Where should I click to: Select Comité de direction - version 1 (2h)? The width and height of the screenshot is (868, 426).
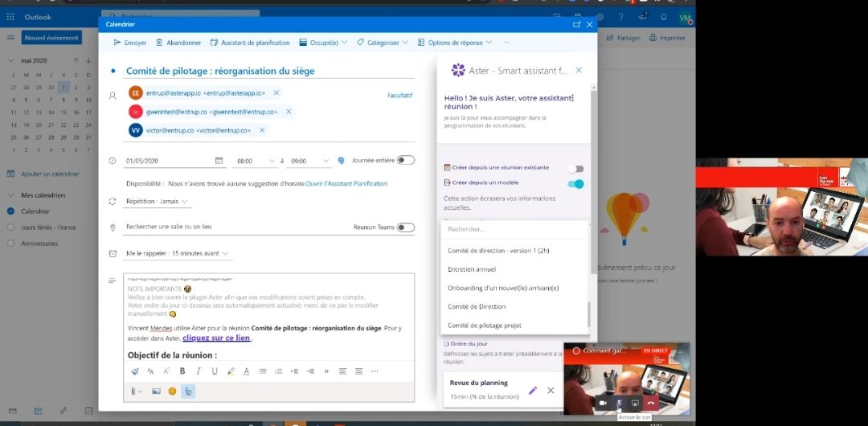pos(514,251)
